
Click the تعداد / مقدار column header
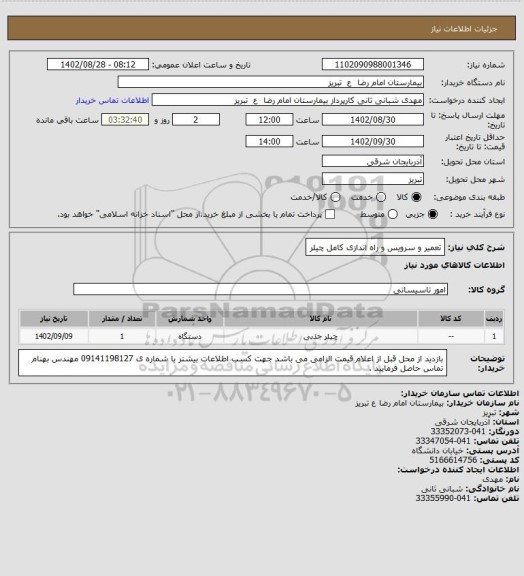click(x=122, y=319)
